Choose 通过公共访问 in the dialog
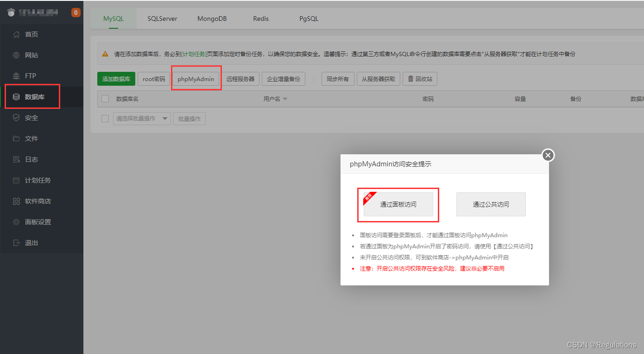The width and height of the screenshot is (644, 354). [x=491, y=204]
